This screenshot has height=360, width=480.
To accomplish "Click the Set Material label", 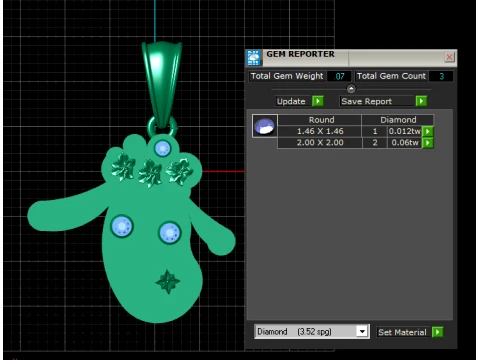I will [402, 332].
